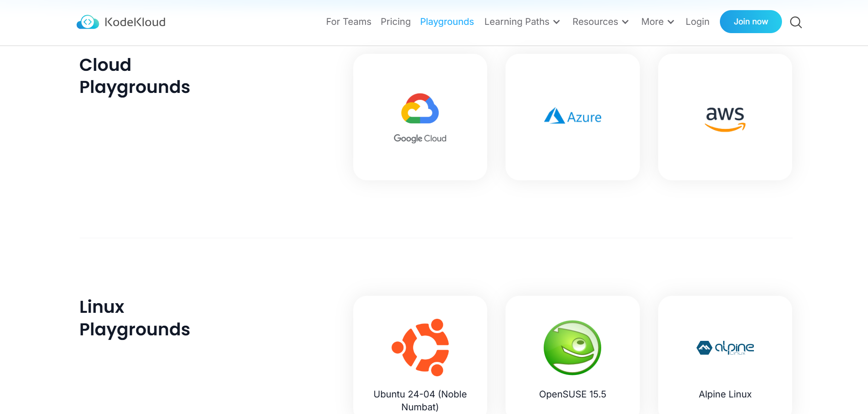
Task: Open the search magnifier icon
Action: pyautogui.click(x=796, y=22)
